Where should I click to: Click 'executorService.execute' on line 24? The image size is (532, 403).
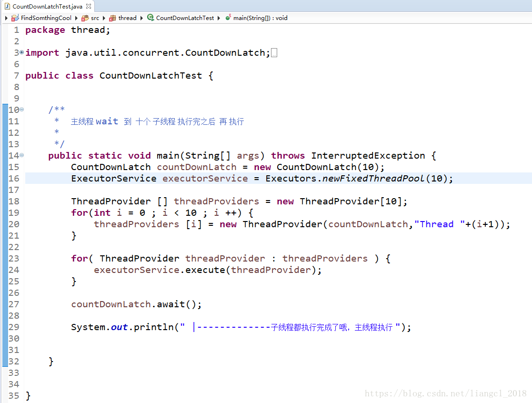coord(160,270)
